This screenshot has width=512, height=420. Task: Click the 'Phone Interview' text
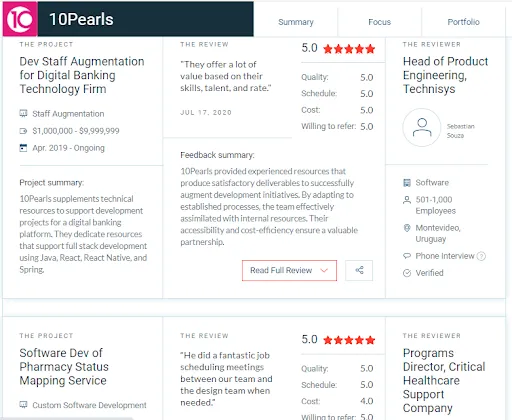[445, 256]
